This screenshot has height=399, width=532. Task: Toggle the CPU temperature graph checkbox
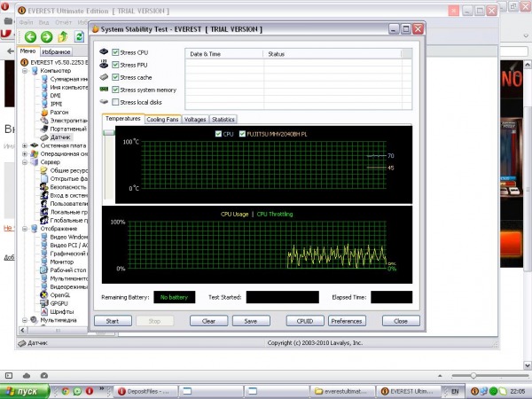(x=218, y=134)
